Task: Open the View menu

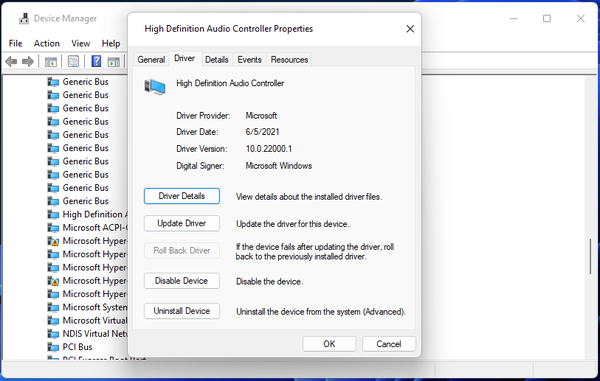Action: click(81, 43)
